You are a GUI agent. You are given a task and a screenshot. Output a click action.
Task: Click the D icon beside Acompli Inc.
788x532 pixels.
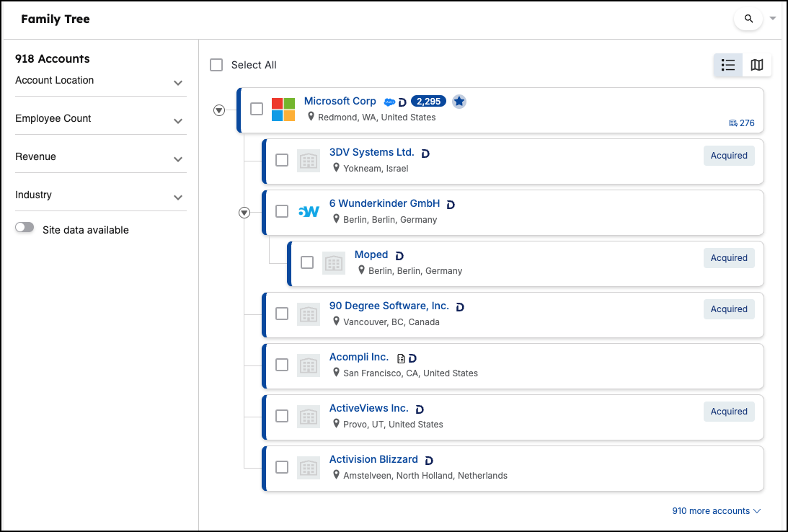[x=412, y=359]
